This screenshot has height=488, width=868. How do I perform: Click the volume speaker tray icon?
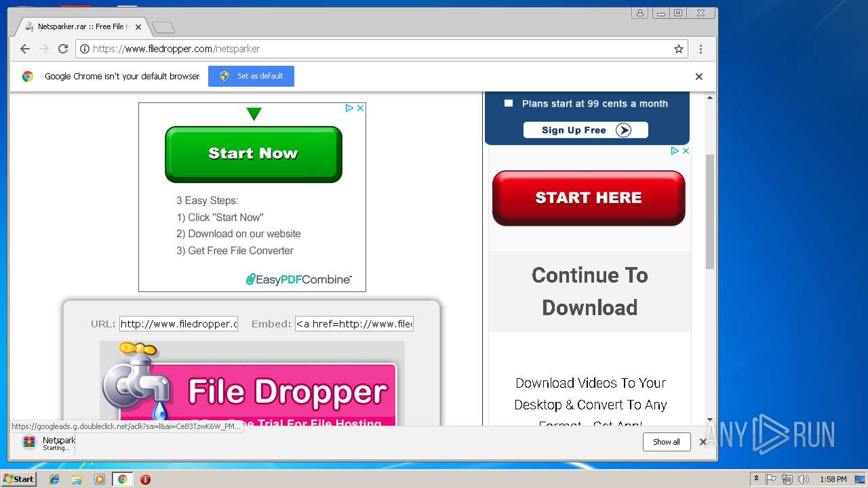[x=804, y=479]
